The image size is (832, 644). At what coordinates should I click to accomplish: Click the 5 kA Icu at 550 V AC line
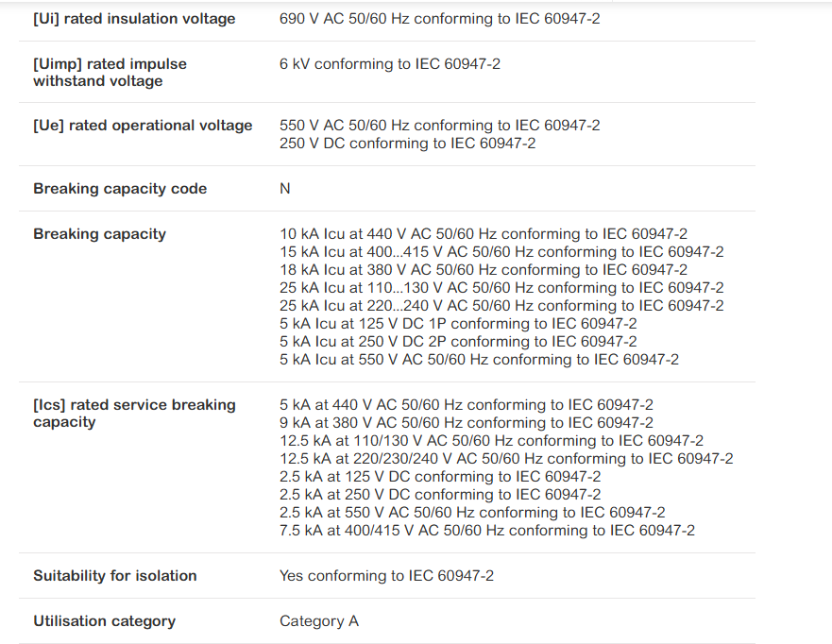479,360
